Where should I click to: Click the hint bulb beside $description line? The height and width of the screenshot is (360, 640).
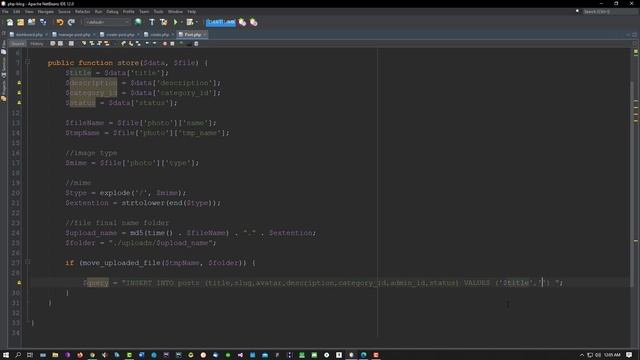click(19, 83)
